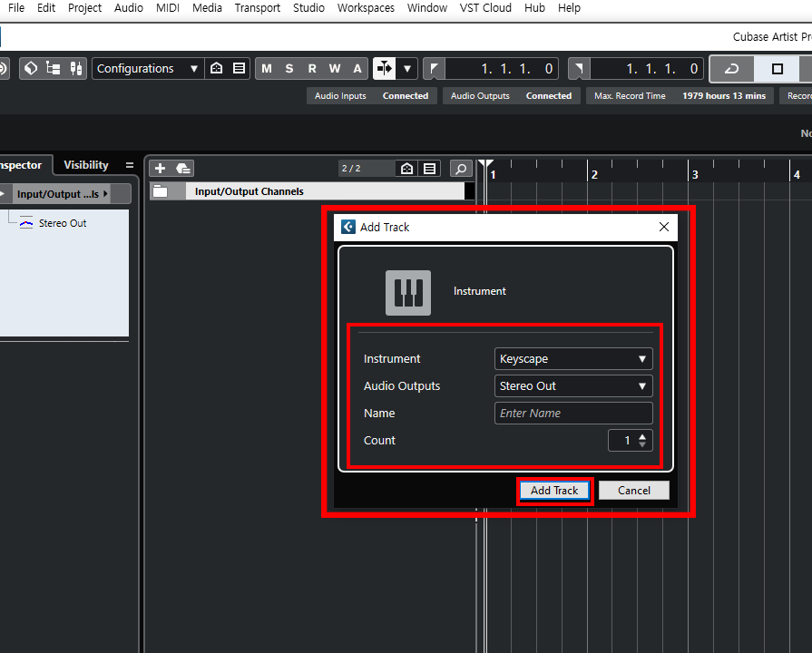Toggle the global Read R automation button
Viewport: 812px width, 653px height.
(x=312, y=68)
